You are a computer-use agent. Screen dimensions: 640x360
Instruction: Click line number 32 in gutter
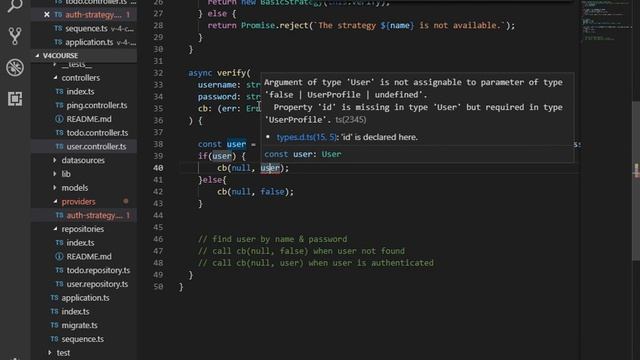(158, 73)
